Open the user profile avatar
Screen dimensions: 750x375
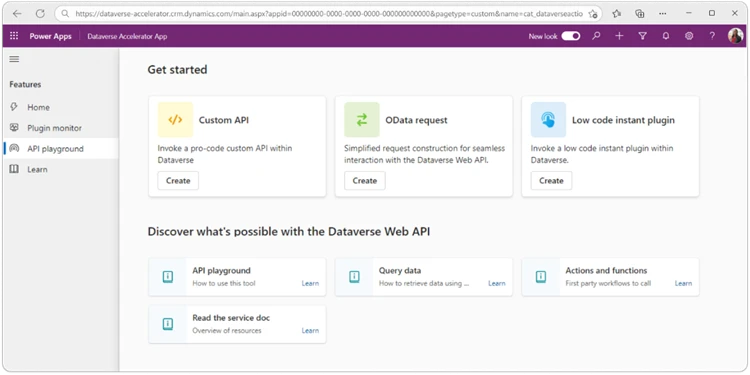(735, 36)
